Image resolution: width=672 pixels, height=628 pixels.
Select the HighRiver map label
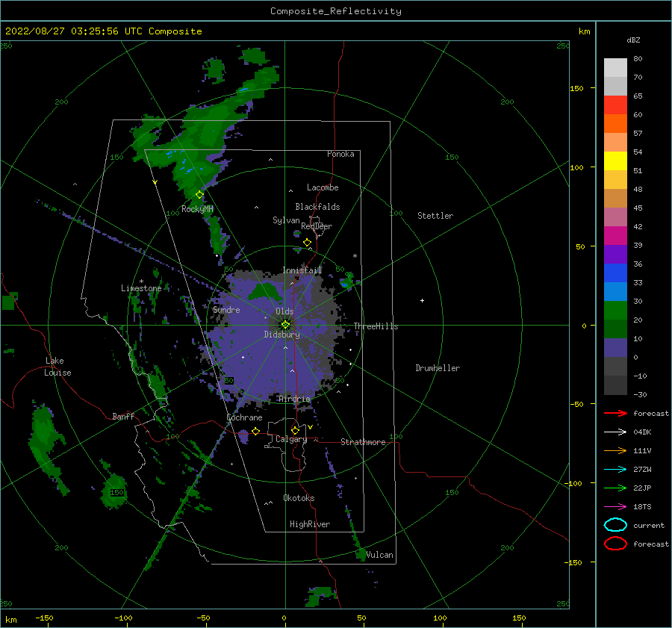(309, 524)
